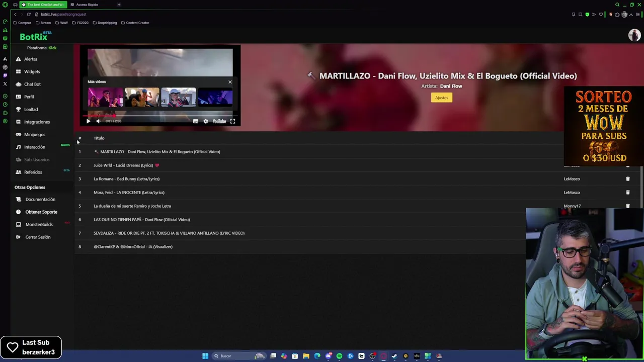The width and height of the screenshot is (644, 362).
Task: Select Juice Wrld - Lucid Dreams row
Action: (358, 165)
